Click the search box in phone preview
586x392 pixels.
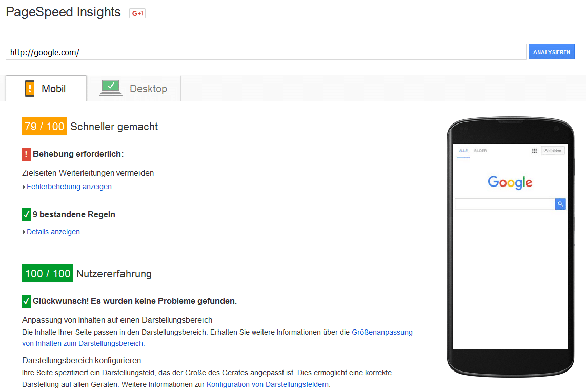[506, 204]
